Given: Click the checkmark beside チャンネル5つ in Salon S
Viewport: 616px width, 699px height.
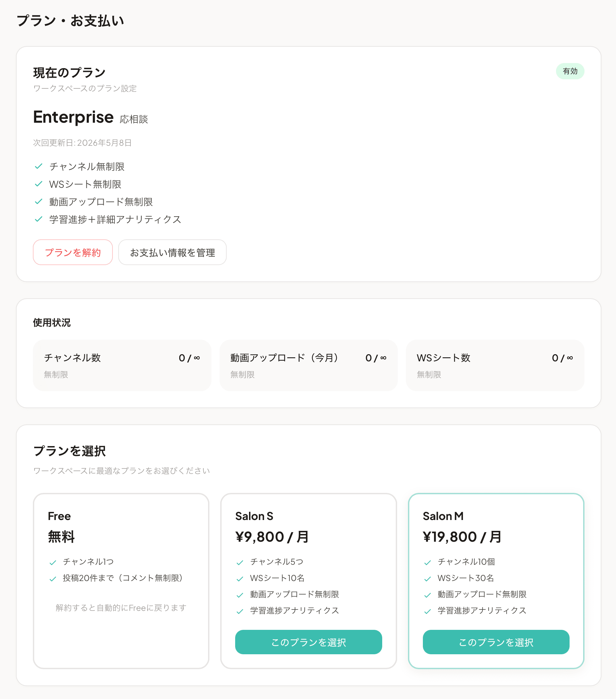Looking at the screenshot, I should coord(240,561).
